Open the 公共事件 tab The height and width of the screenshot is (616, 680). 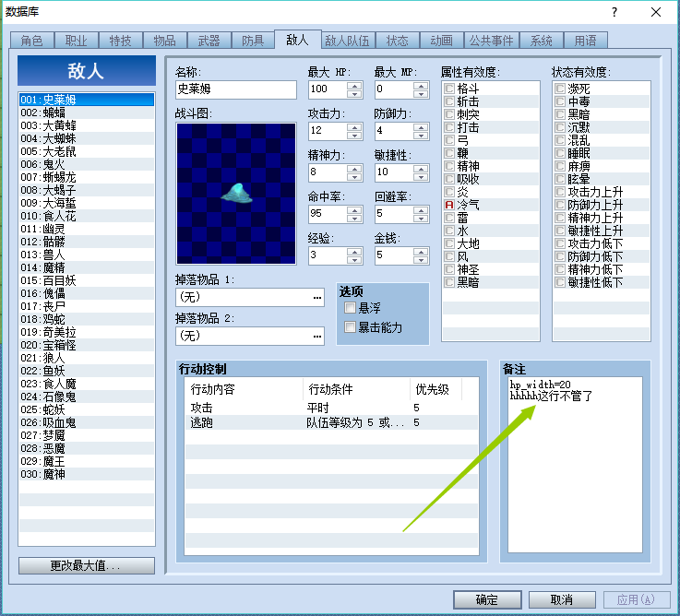(492, 41)
